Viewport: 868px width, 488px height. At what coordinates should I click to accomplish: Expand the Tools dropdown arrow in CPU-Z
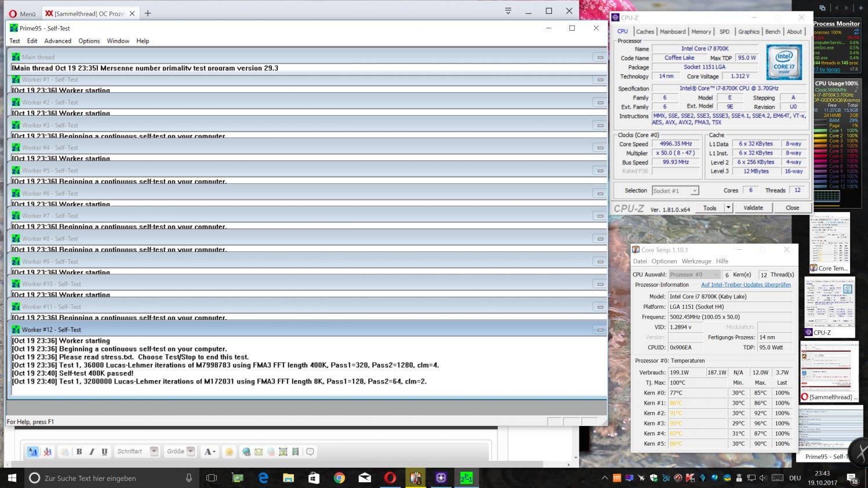point(728,207)
